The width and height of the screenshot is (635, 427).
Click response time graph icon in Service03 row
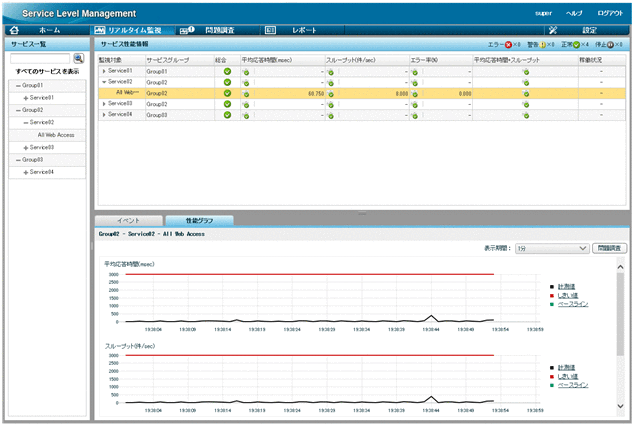(247, 103)
